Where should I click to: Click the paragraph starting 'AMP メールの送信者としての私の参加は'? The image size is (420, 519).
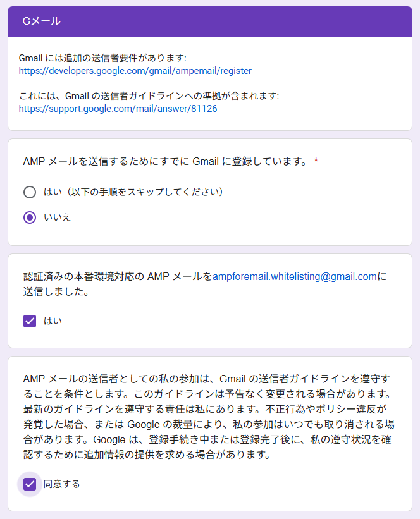click(209, 417)
